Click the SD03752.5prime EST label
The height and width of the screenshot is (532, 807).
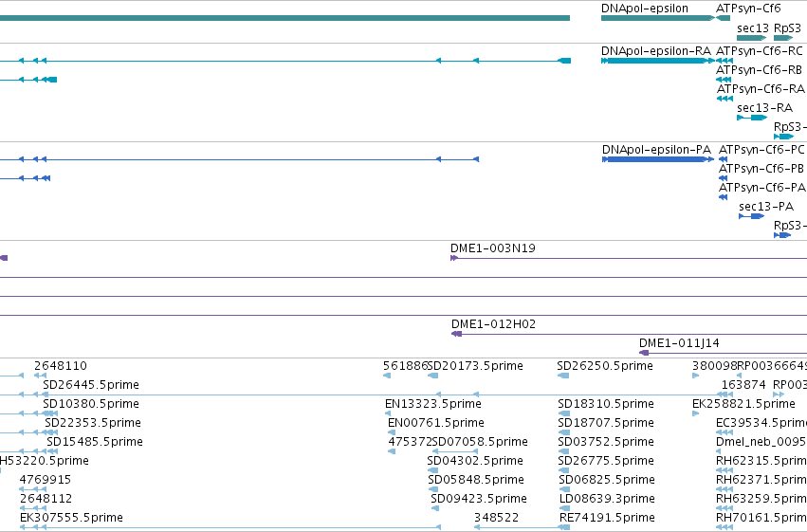pos(606,442)
